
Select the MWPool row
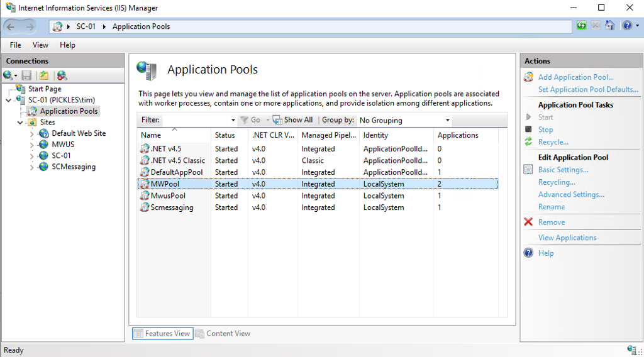318,184
